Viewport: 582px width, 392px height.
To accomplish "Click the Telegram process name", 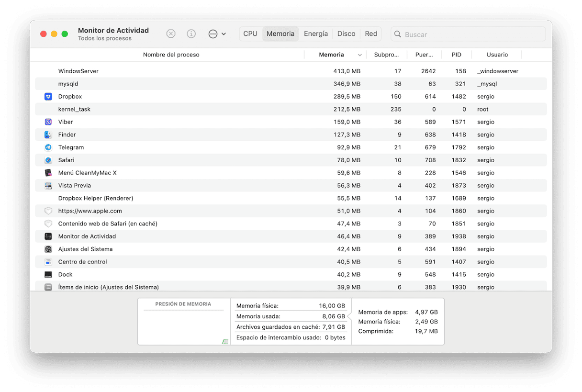I will [x=71, y=147].
